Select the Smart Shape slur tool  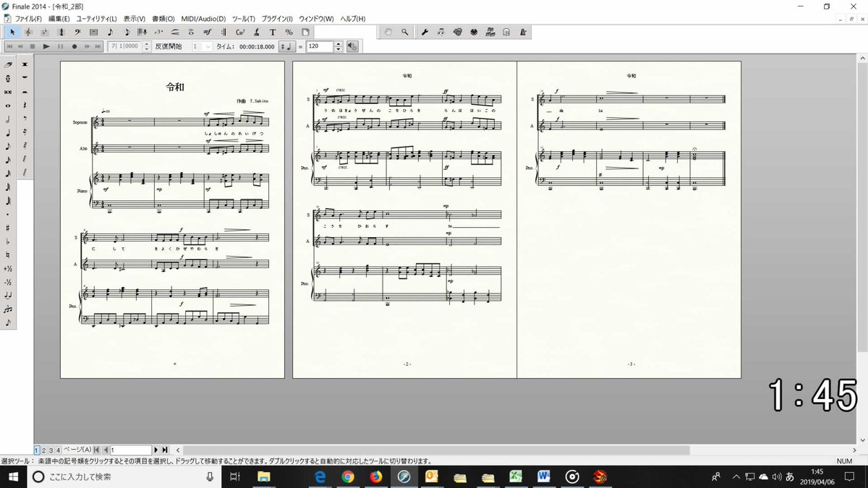click(x=174, y=32)
